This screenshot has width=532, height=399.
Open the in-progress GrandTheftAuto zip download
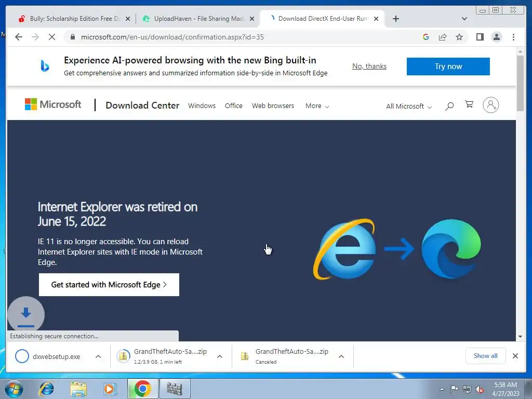coord(162,356)
